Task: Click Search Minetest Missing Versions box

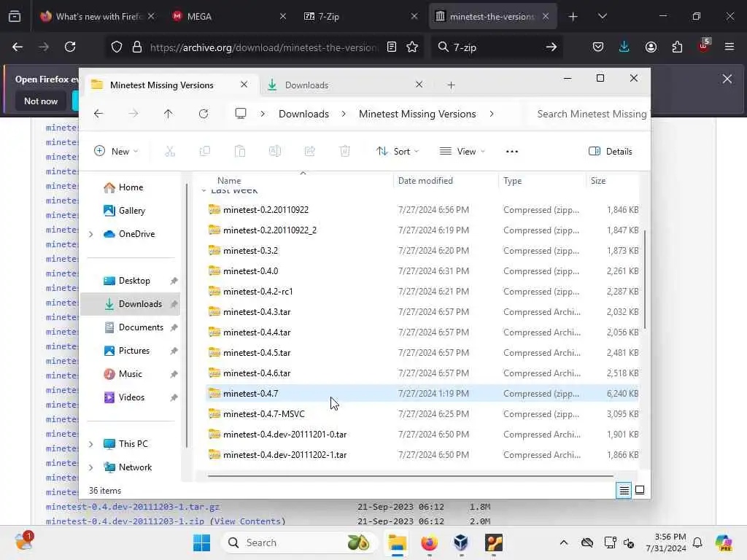Action: pyautogui.click(x=589, y=114)
